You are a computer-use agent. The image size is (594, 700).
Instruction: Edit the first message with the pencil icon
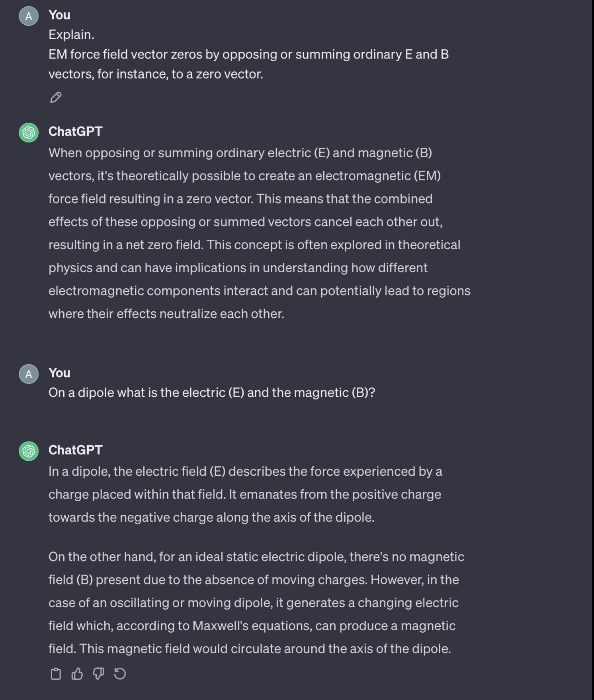click(x=56, y=97)
